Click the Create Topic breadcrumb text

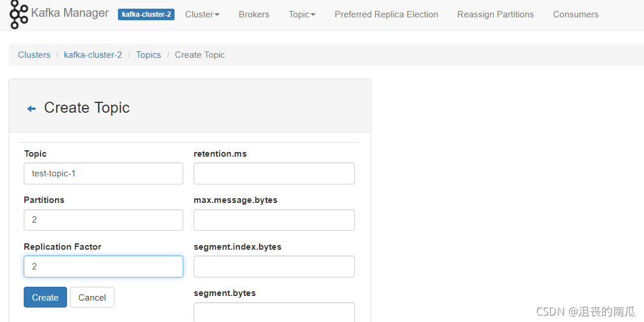coord(199,54)
